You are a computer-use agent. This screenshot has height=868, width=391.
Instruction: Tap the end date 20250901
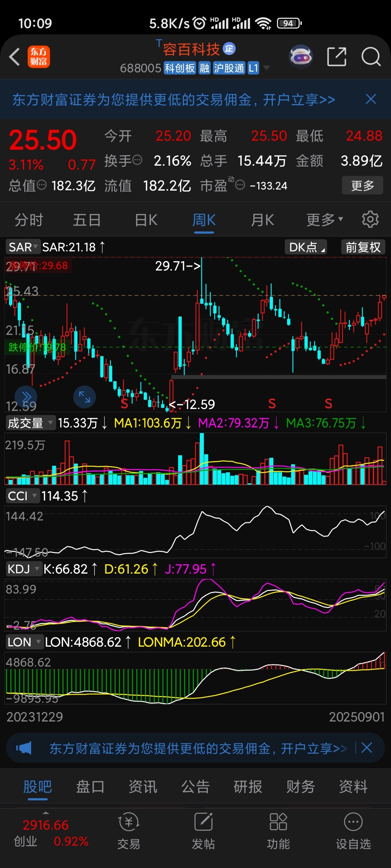point(357,716)
